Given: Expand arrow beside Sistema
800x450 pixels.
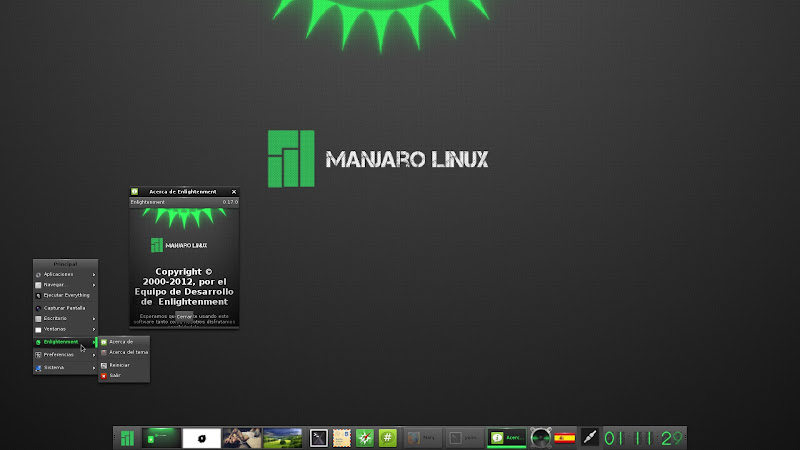Looking at the screenshot, I should coord(94,368).
